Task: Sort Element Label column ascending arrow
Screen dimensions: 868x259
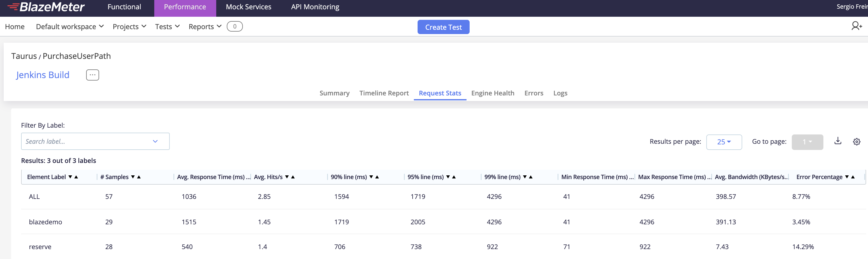Action: coord(76,177)
